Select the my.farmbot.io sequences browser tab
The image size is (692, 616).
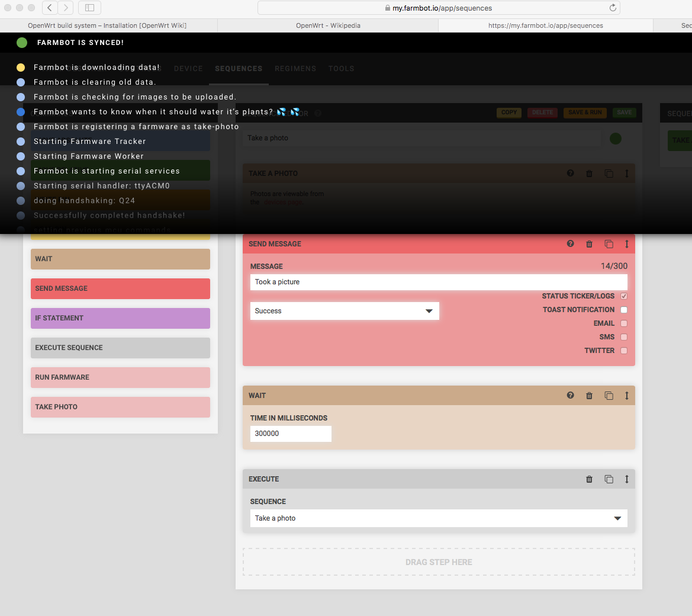(x=545, y=25)
